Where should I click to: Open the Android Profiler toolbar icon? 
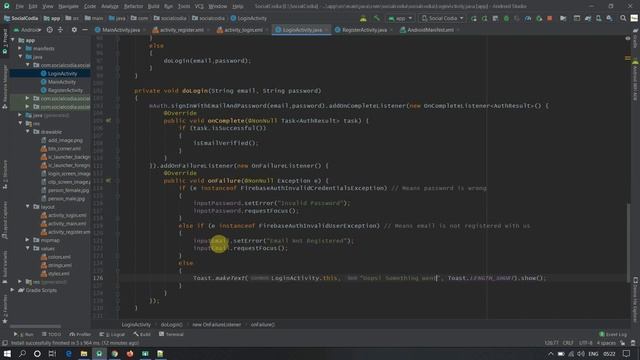(528, 18)
